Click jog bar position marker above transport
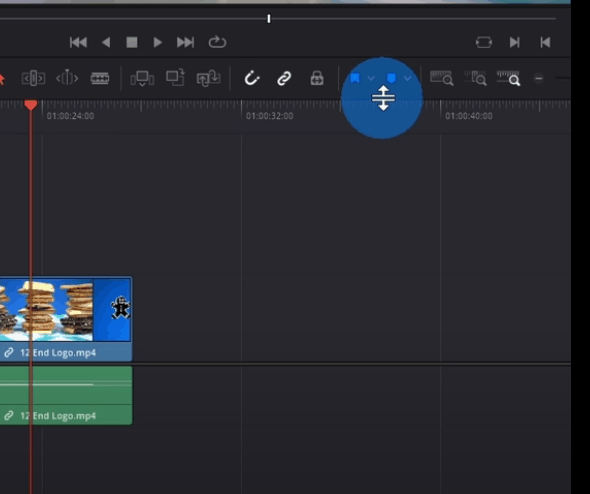The image size is (590, 494). pyautogui.click(x=269, y=19)
